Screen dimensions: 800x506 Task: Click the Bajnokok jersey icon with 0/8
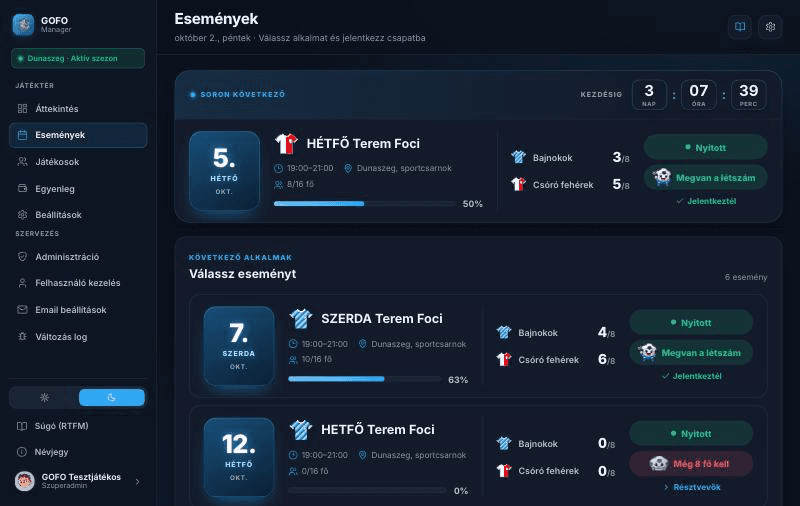click(x=504, y=444)
